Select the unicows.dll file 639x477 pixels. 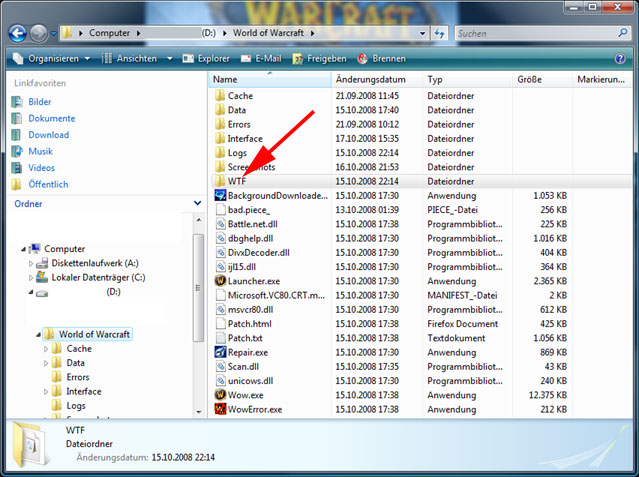point(251,381)
